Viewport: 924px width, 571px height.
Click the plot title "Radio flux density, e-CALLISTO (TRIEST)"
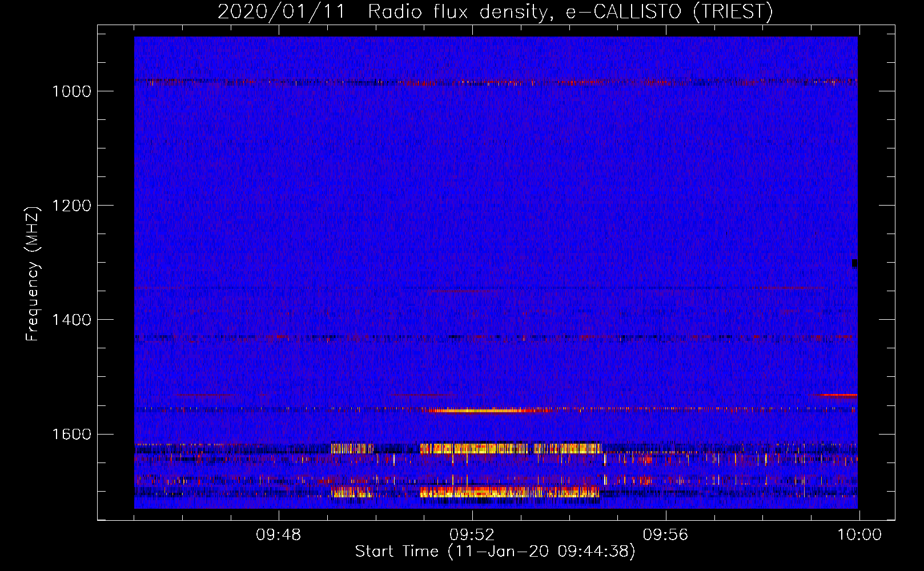pos(570,11)
